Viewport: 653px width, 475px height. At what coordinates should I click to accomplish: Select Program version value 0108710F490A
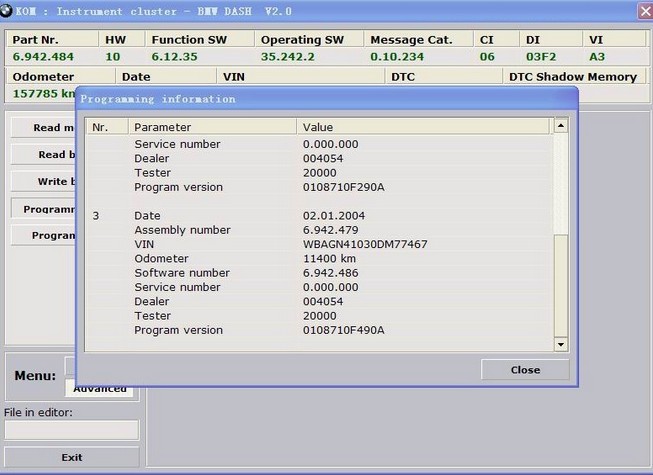click(343, 330)
